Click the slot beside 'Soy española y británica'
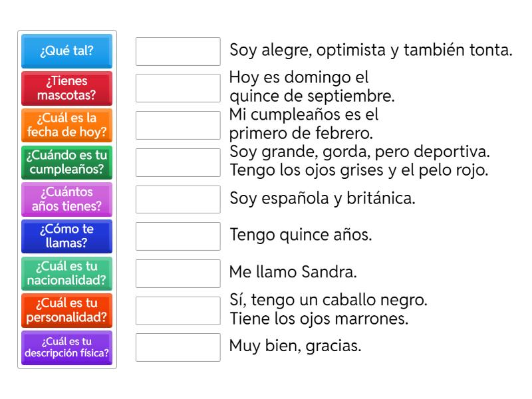The width and height of the screenshot is (532, 399). [x=177, y=198]
